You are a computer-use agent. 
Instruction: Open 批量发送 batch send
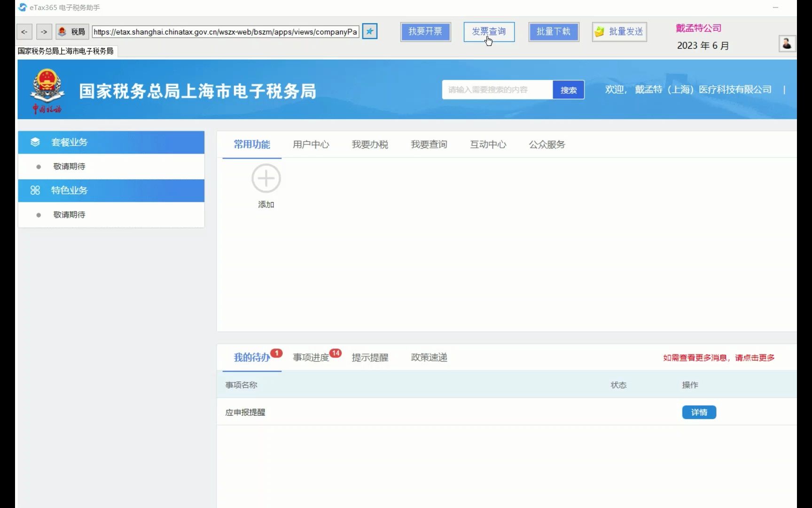point(619,32)
